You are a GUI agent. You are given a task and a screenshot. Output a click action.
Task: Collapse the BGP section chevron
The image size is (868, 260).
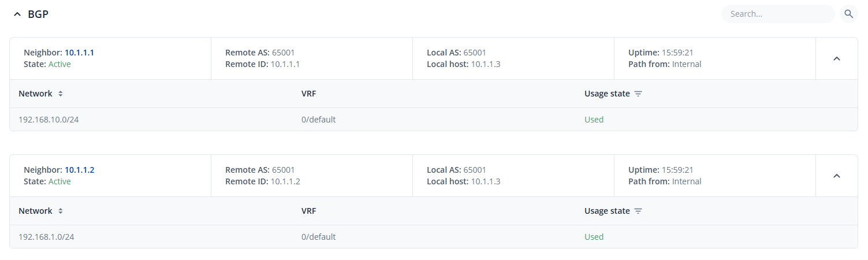click(x=17, y=14)
